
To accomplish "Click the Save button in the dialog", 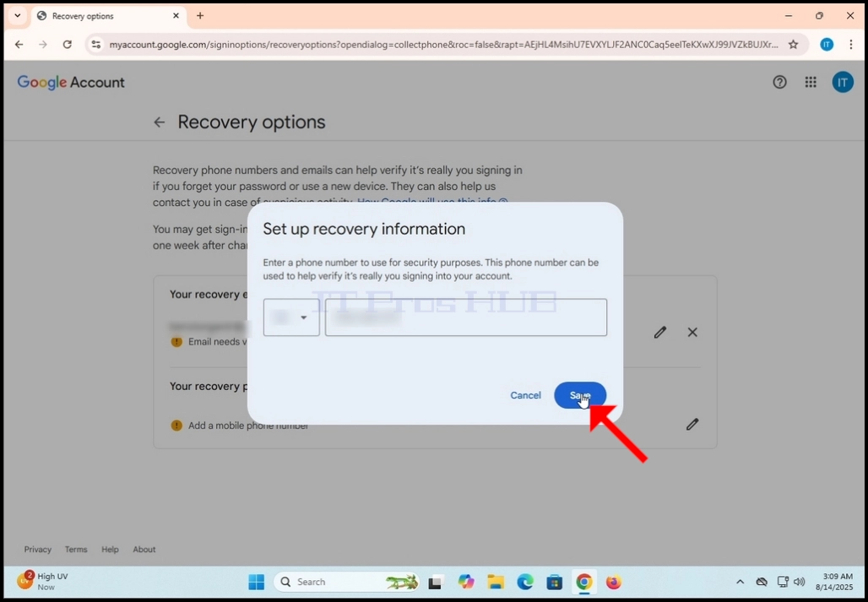I will click(580, 395).
